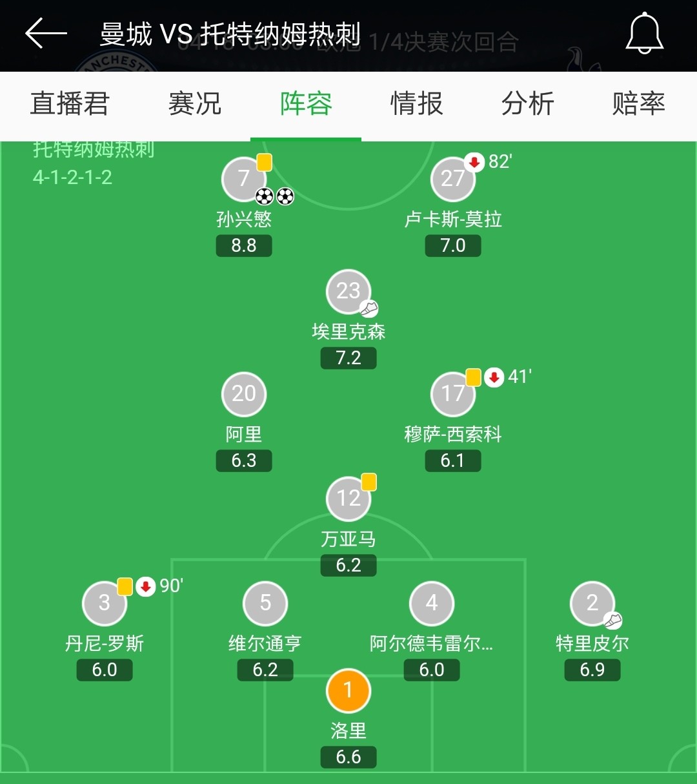Click the substitution arrow beside 穆萨-西索科
Viewport: 697px width, 784px height.
(x=494, y=378)
